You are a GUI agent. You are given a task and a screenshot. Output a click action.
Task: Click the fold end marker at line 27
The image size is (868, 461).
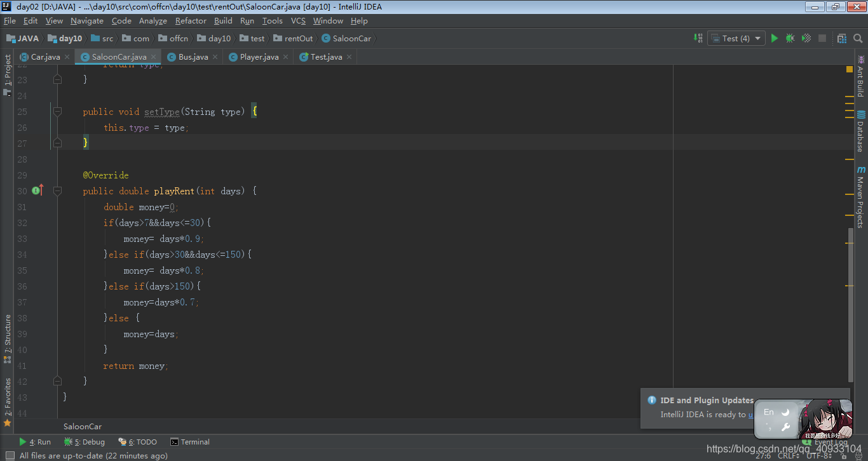58,144
